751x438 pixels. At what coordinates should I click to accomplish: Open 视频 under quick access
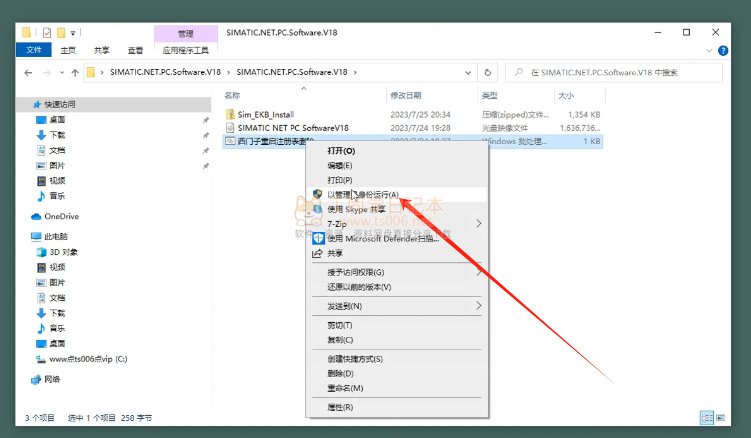click(57, 181)
